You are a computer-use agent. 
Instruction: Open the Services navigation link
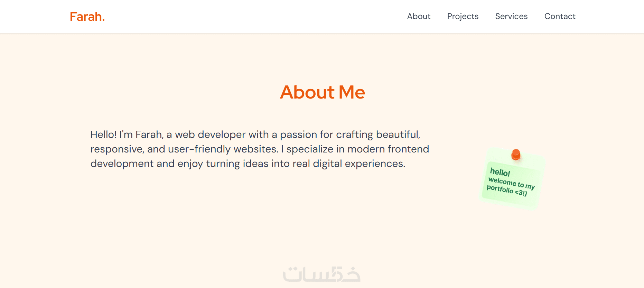pos(511,16)
